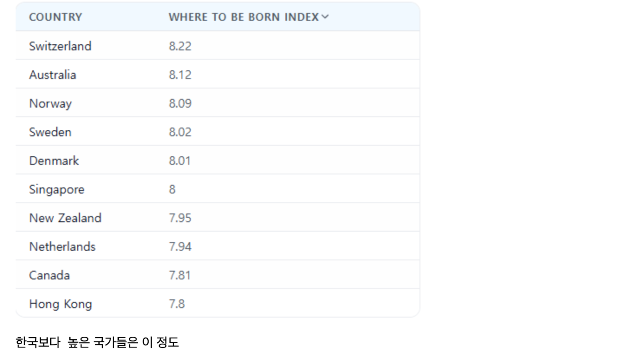Select the 7.95 index value

tap(180, 218)
